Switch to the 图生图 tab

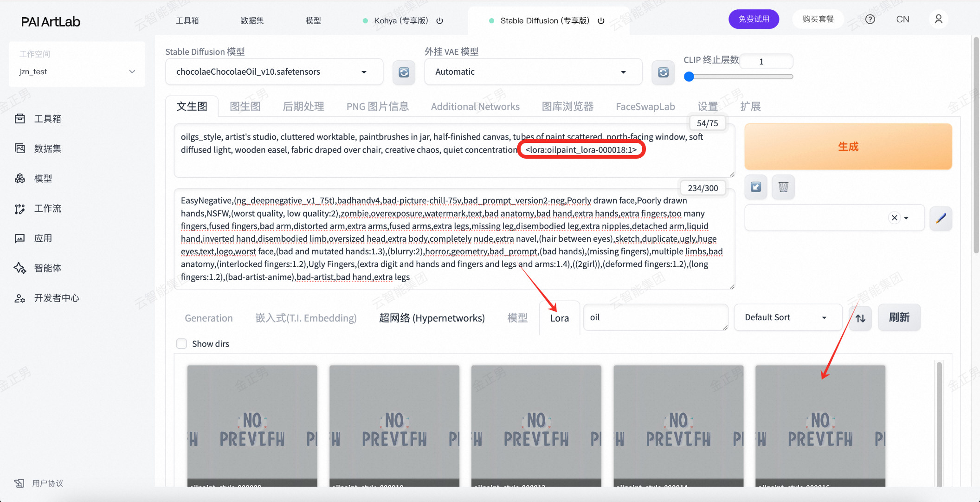coord(245,107)
